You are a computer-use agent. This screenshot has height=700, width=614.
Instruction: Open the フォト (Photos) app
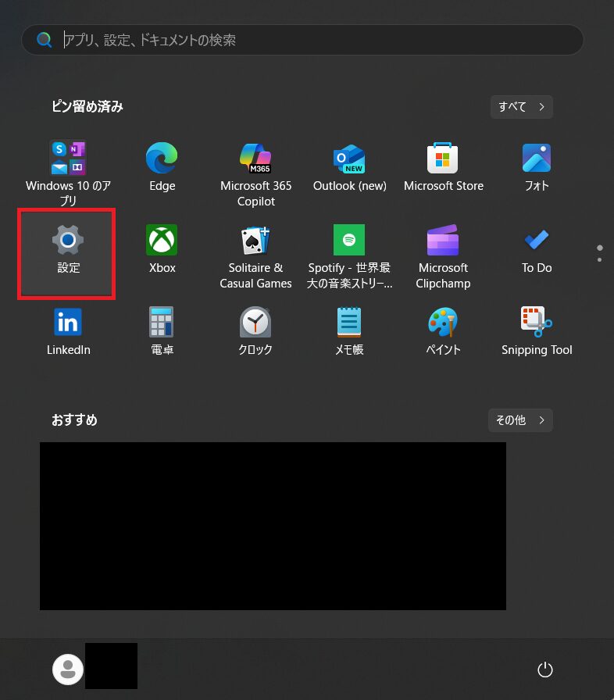537,166
